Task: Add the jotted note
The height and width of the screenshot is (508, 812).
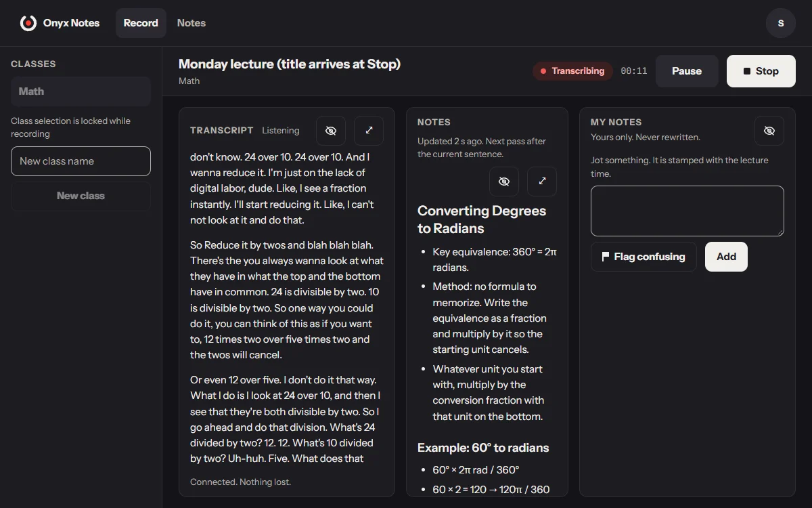Action: [726, 257]
